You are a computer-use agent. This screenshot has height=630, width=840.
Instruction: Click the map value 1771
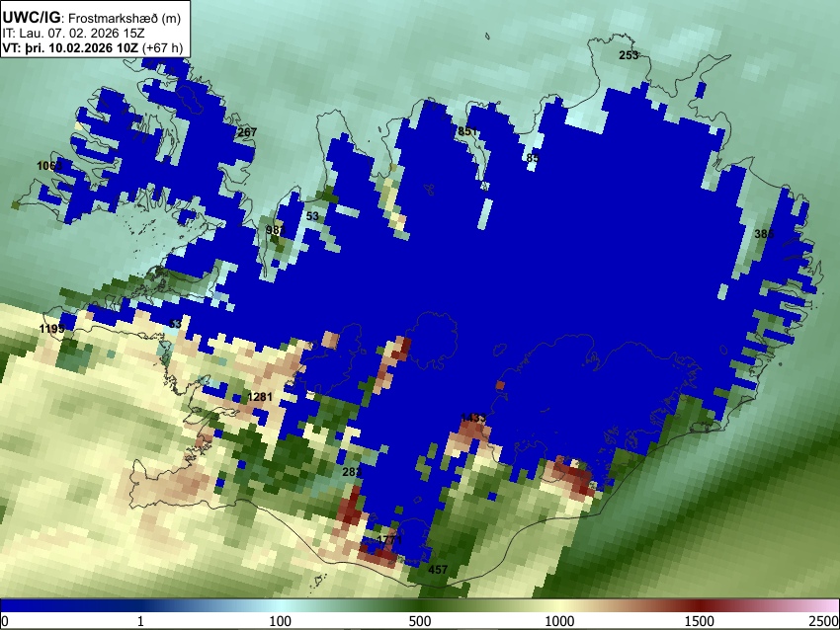pyautogui.click(x=389, y=540)
